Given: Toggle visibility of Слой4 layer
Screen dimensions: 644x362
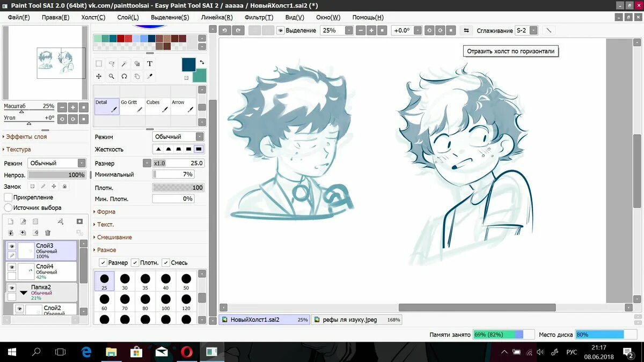Looking at the screenshot, I should 12,267.
